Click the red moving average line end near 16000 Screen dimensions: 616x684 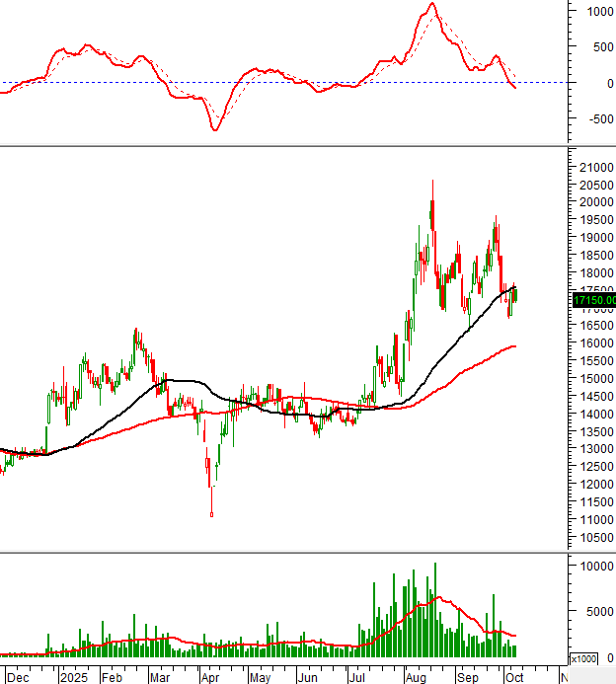[x=513, y=346]
